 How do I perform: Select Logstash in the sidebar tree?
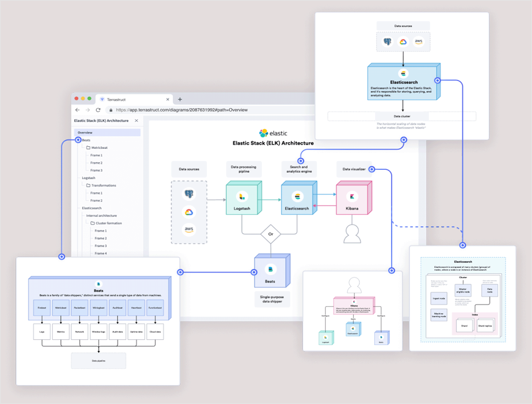point(89,178)
